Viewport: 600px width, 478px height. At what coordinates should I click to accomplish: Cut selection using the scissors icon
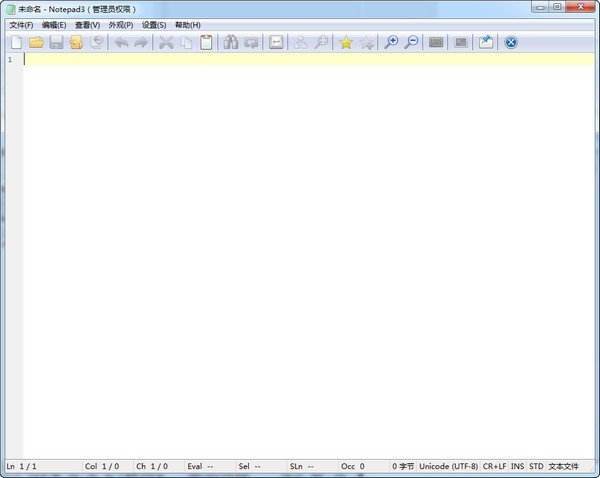click(166, 42)
